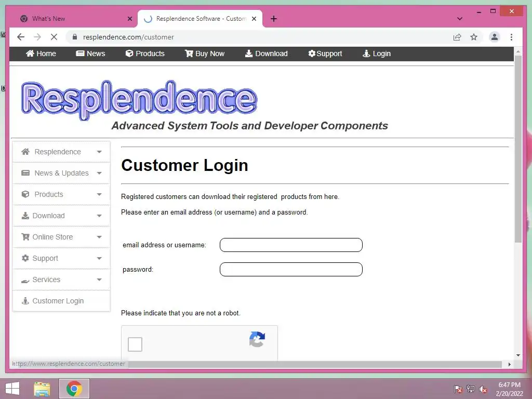
Task: Click the Home icon in top navigation
Action: [x=30, y=54]
